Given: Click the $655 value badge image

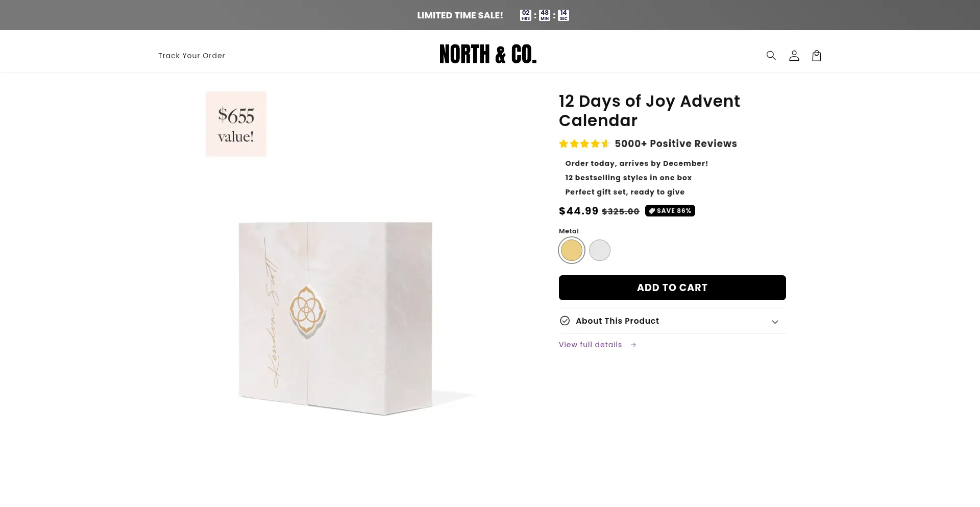Looking at the screenshot, I should tap(236, 124).
